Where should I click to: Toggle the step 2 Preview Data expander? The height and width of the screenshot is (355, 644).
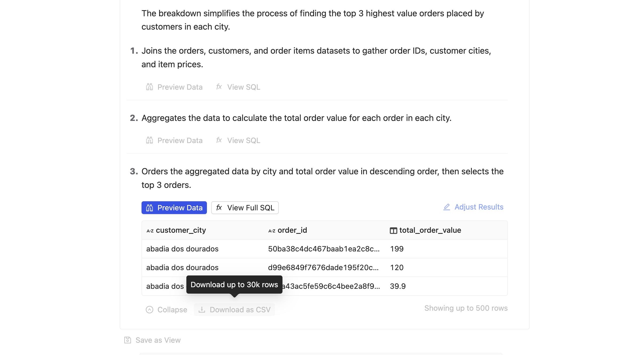174,140
